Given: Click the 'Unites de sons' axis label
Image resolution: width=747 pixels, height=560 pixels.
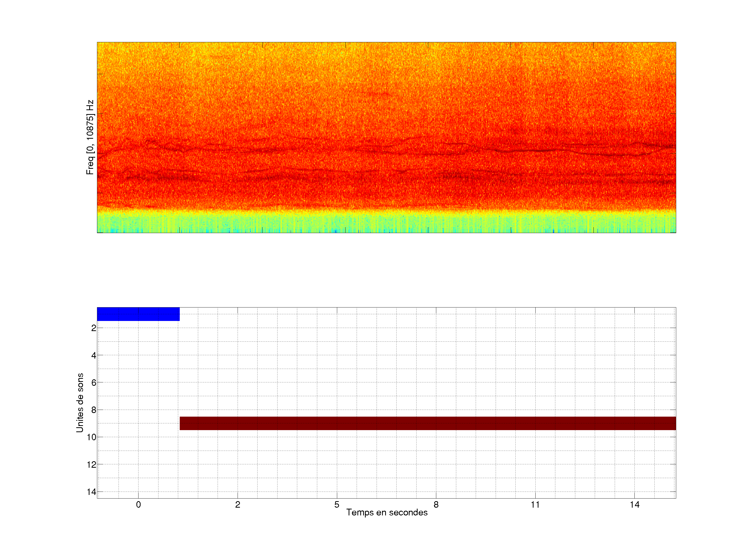Looking at the screenshot, I should coord(80,403).
